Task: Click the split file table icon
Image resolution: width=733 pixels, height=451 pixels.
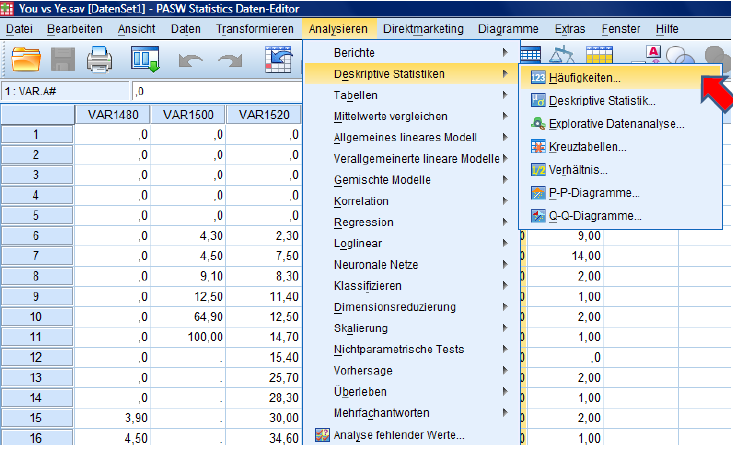Action: click(531, 54)
